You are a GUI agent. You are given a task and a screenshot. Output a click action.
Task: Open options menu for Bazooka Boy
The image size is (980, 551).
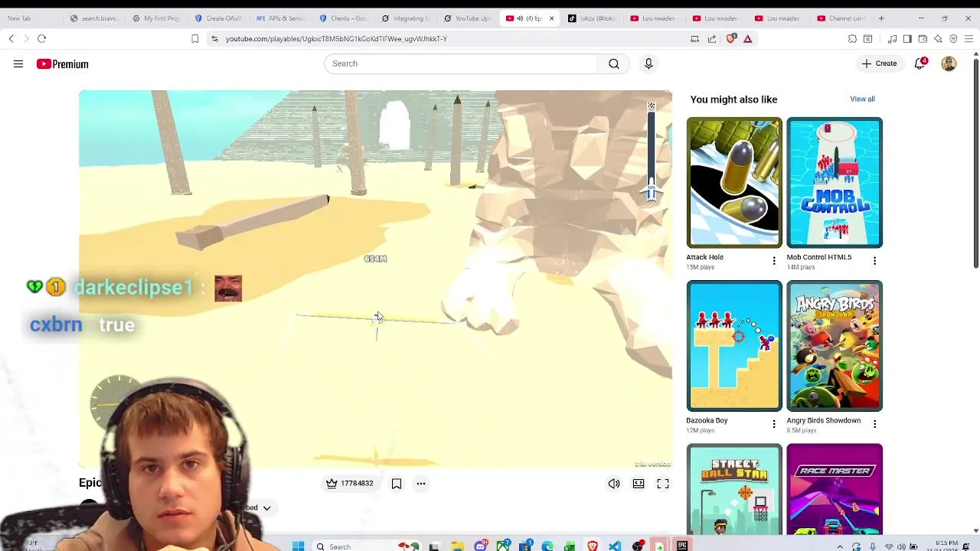point(774,424)
